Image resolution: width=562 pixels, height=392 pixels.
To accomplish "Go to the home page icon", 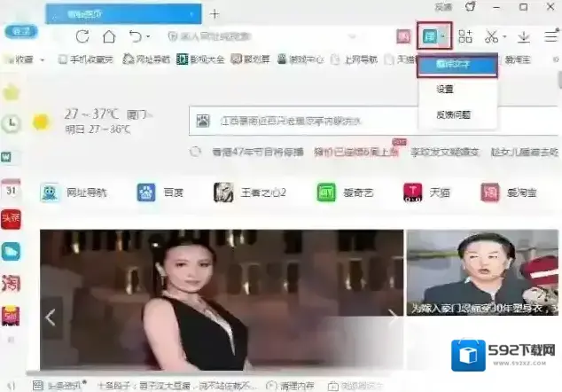I will tap(108, 37).
